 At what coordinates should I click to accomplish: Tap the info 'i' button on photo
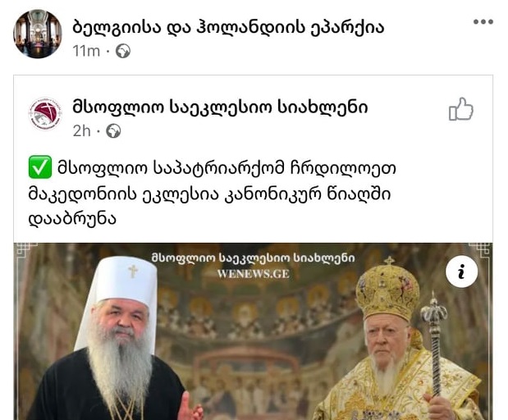tap(462, 272)
